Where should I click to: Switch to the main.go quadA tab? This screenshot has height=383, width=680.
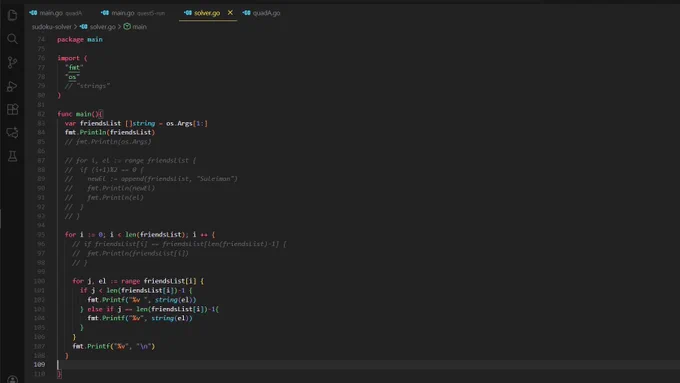[56, 13]
